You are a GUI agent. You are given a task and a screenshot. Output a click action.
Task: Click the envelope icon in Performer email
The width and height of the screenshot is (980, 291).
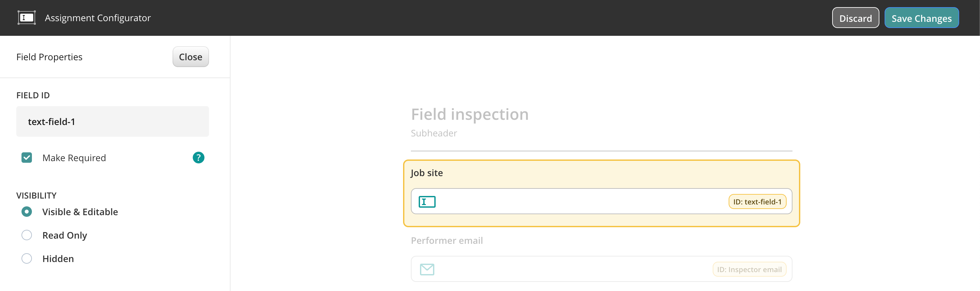tap(427, 269)
